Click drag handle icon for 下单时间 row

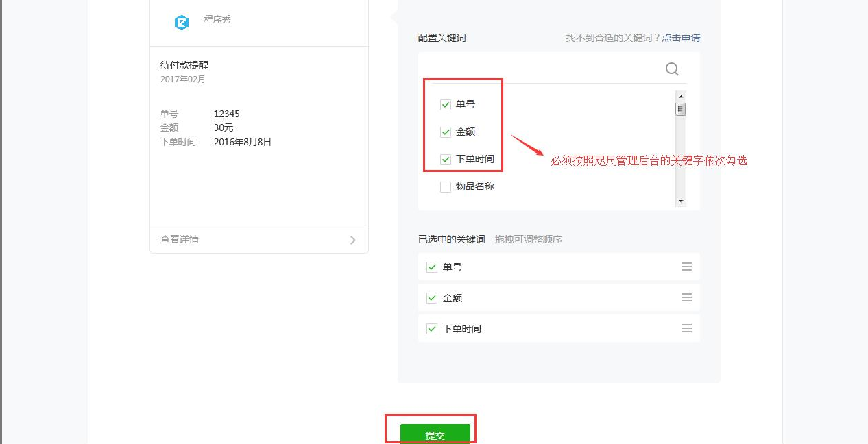pyautogui.click(x=686, y=328)
